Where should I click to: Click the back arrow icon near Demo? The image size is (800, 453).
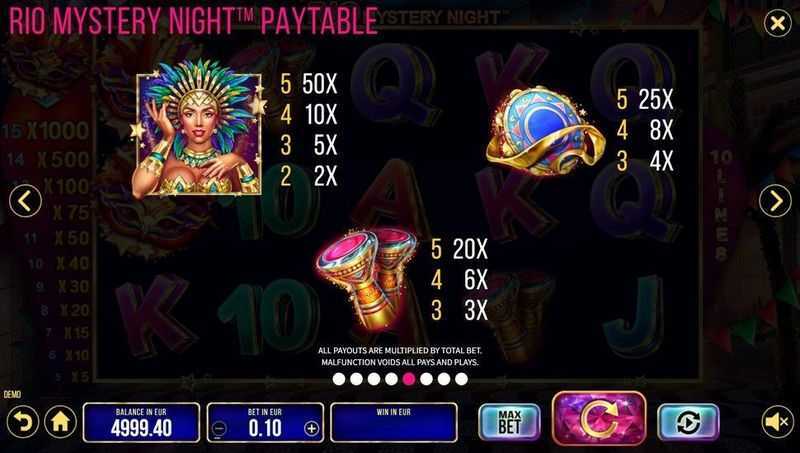[22, 422]
